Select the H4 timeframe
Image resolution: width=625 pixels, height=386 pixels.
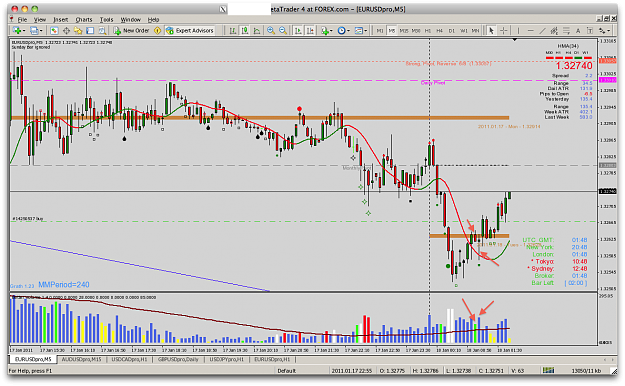pyautogui.click(x=439, y=31)
